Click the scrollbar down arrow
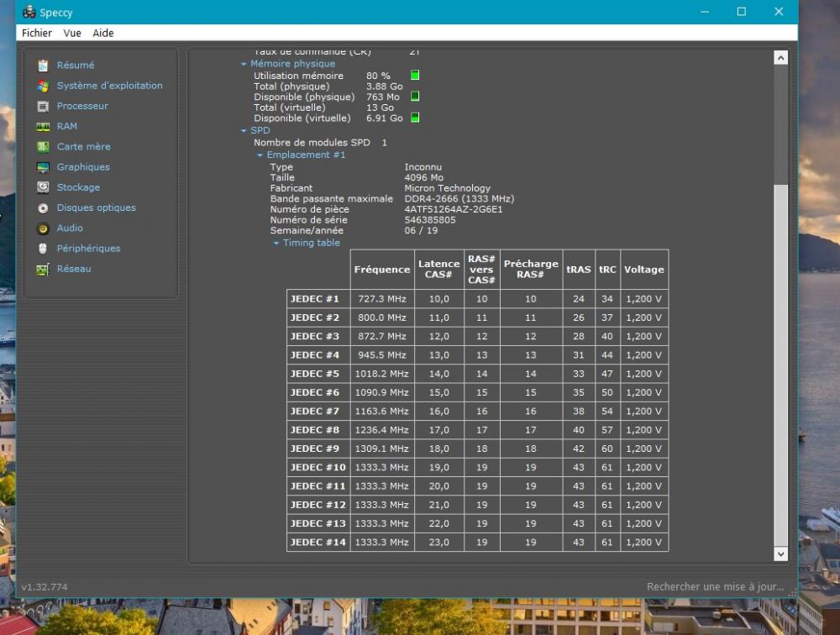The width and height of the screenshot is (840, 635). [780, 554]
